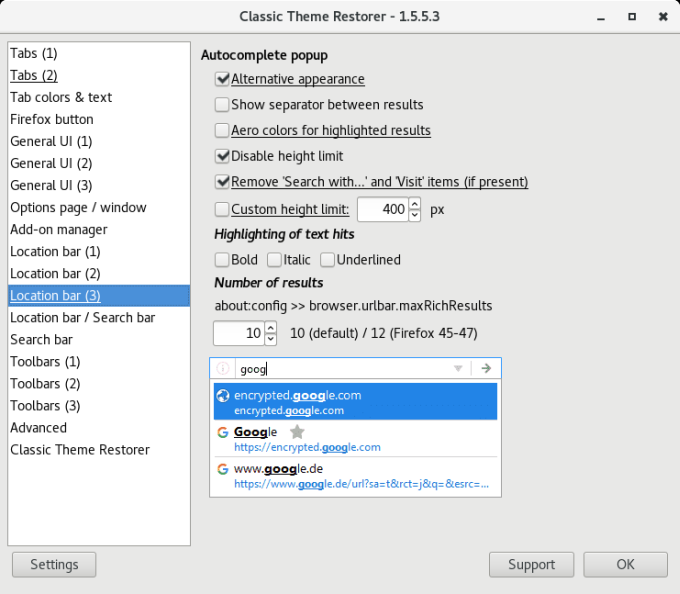Screen dimensions: 680x594
Task: Click the https://www.google.de/url?sa=t&rct=j&q=&esrc=... URL
Action: coord(362,484)
